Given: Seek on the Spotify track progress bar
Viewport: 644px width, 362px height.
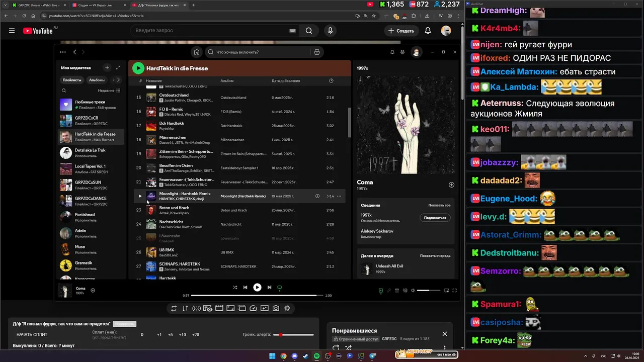Looking at the screenshot, I should (x=257, y=296).
